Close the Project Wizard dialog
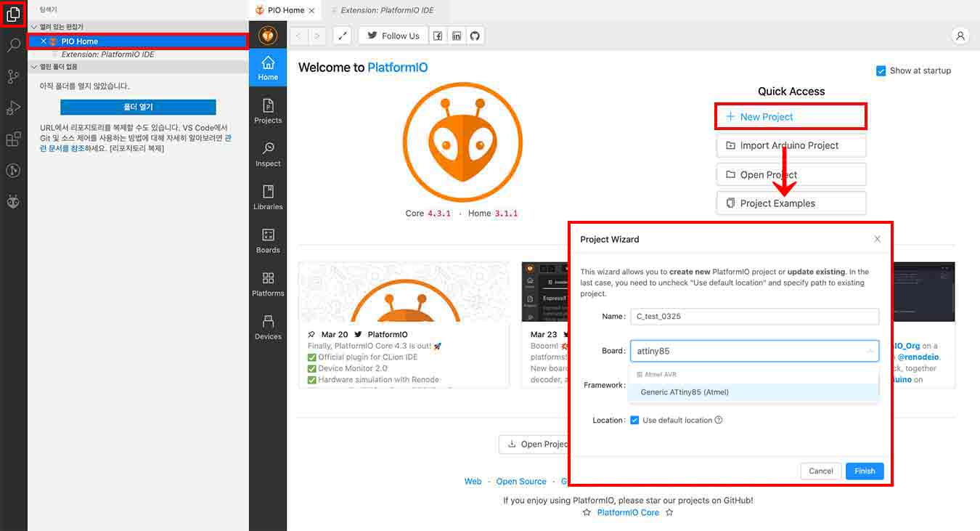This screenshot has height=531, width=980. click(877, 239)
